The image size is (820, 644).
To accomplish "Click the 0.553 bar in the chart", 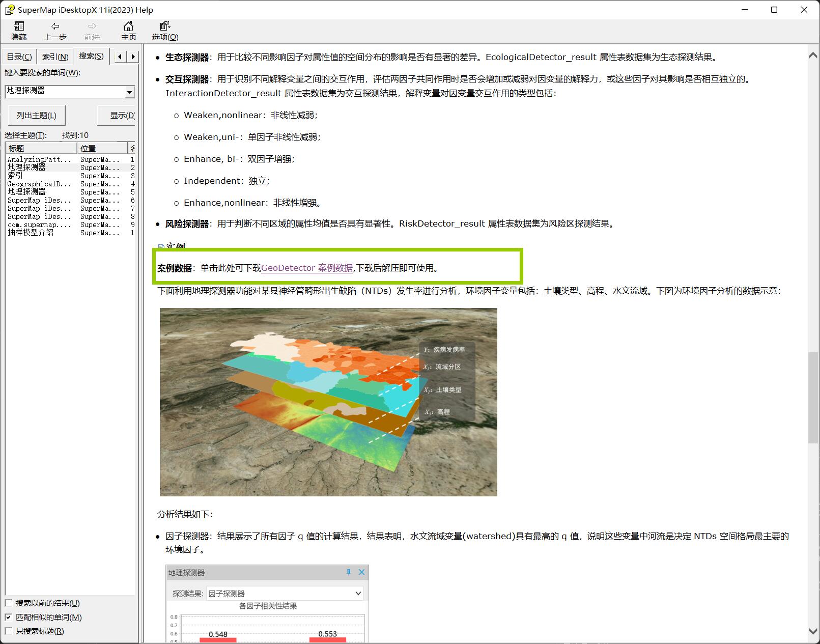I will [x=328, y=640].
